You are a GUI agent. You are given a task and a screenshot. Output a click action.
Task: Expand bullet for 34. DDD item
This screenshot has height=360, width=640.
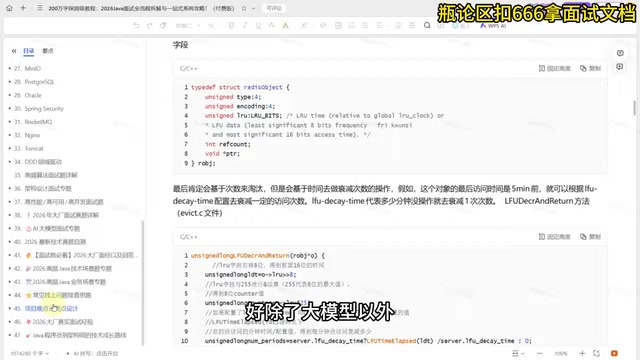click(x=9, y=162)
